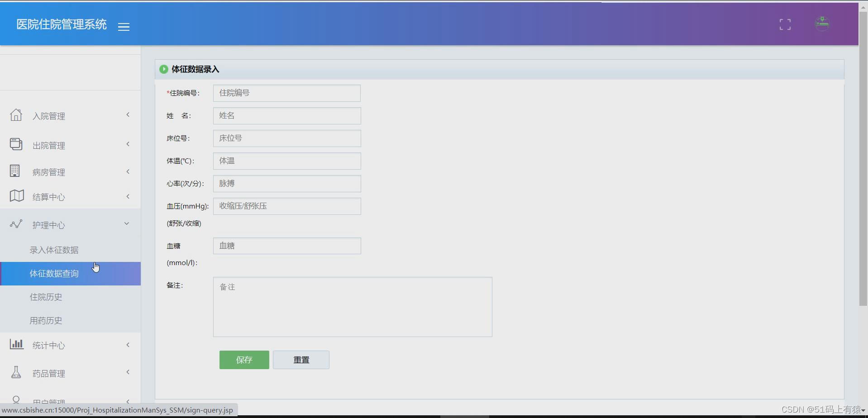Image resolution: width=868 pixels, height=418 pixels.
Task: Click the 体征数据录入 panel heading text
Action: pyautogui.click(x=195, y=69)
